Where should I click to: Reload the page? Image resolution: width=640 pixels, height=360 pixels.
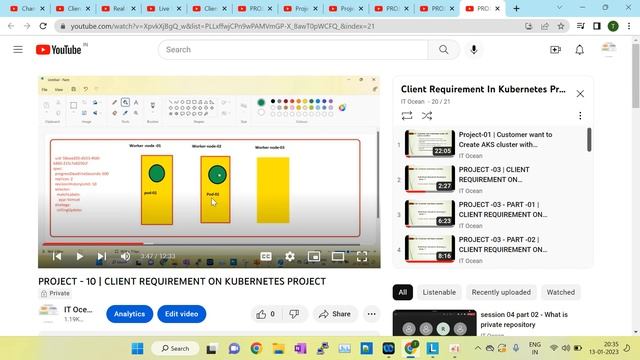(x=43, y=26)
